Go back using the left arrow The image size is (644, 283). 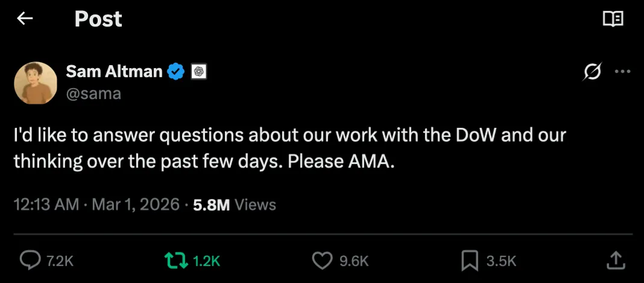point(25,19)
